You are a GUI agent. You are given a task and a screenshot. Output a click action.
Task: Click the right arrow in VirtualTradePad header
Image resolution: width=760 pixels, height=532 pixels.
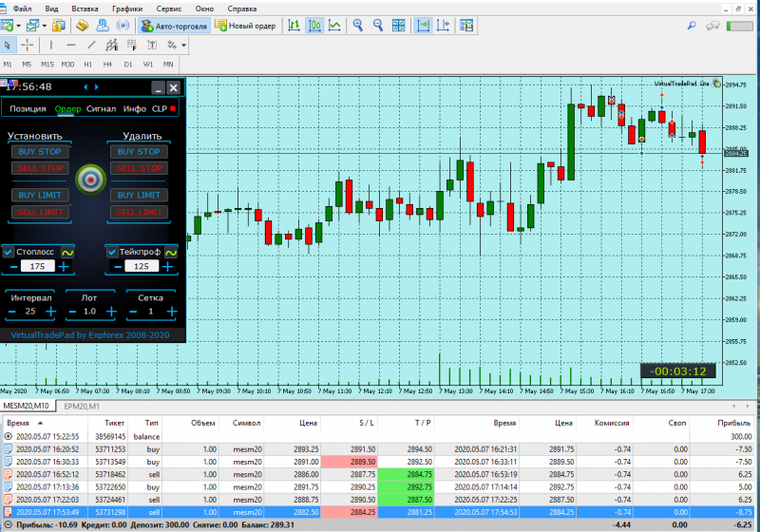97,87
